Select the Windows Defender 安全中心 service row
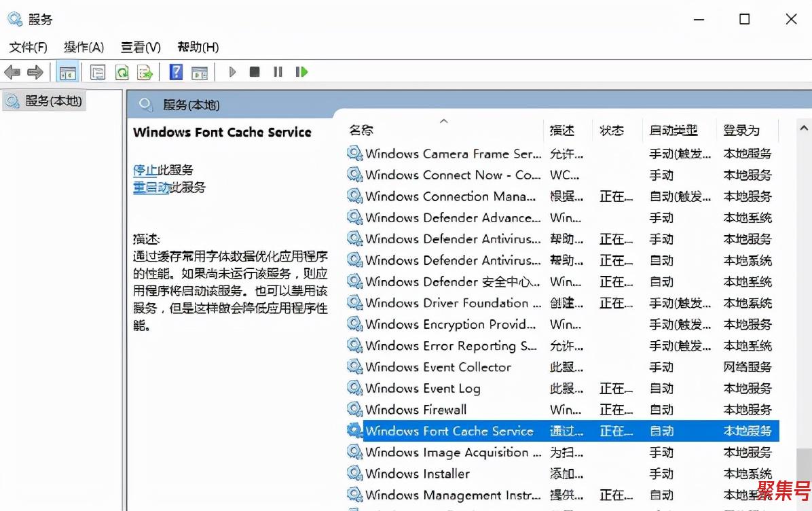This screenshot has width=812, height=511. click(x=562, y=281)
